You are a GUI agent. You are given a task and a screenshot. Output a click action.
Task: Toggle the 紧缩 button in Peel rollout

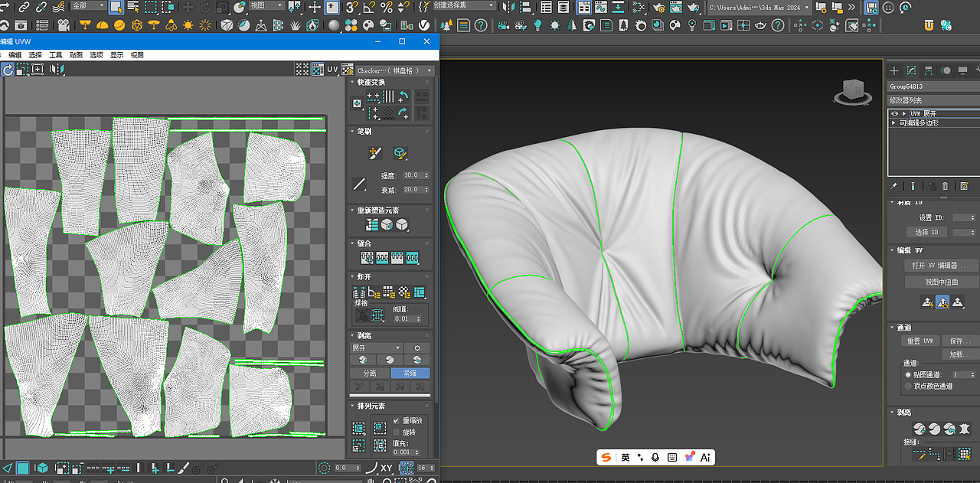click(410, 374)
